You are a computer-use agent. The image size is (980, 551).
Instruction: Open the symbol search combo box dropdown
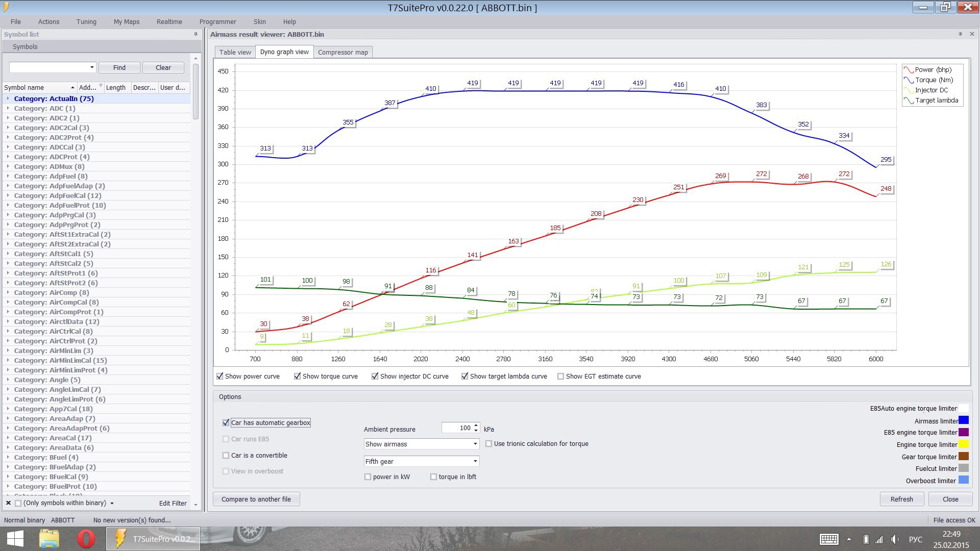click(92, 67)
